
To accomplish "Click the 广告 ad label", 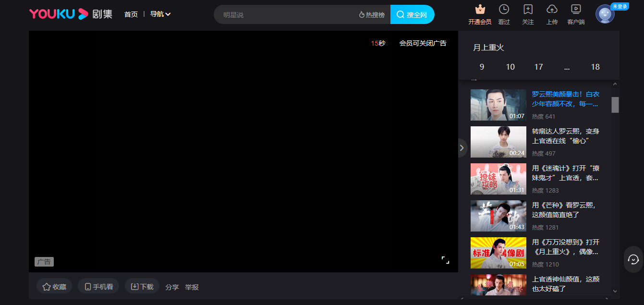I will click(x=44, y=262).
